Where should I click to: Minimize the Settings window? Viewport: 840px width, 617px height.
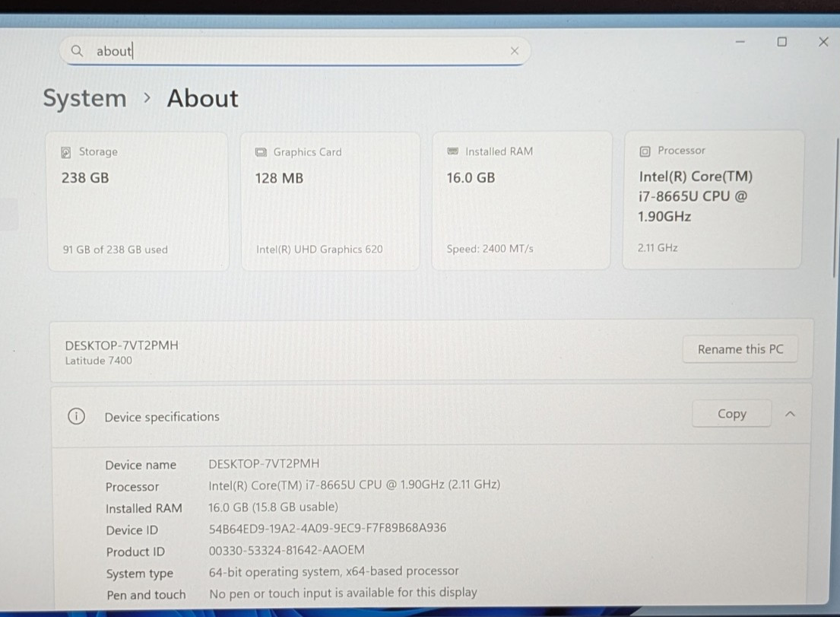pos(740,42)
